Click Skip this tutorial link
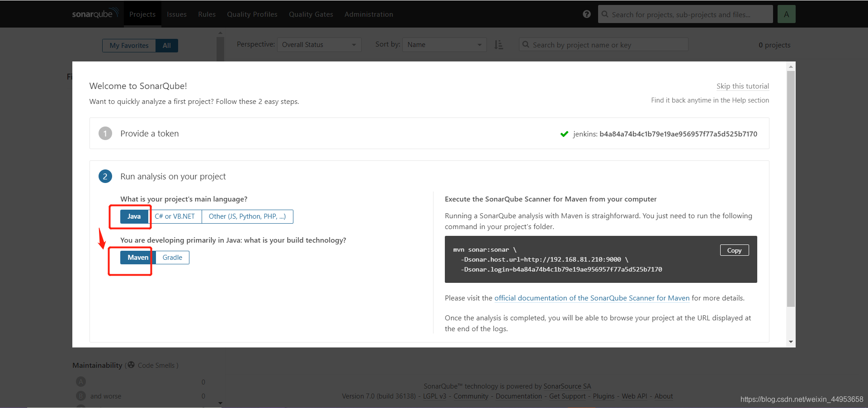 pyautogui.click(x=742, y=86)
